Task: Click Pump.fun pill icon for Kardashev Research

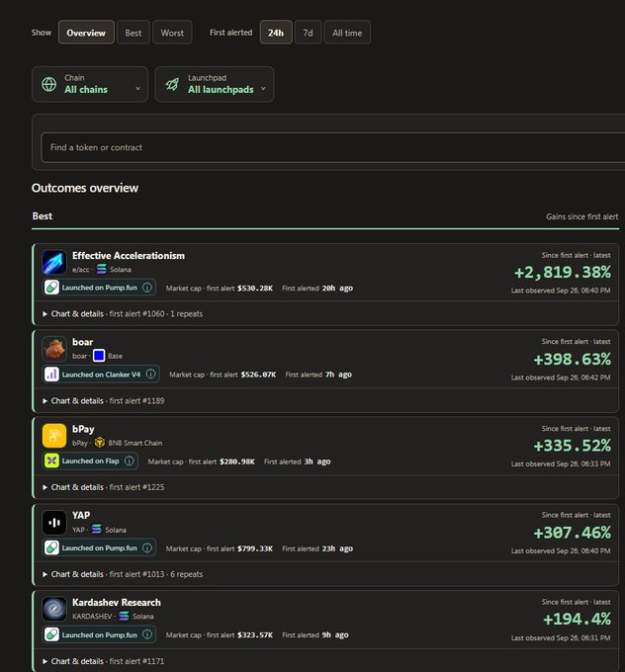Action: point(51,634)
